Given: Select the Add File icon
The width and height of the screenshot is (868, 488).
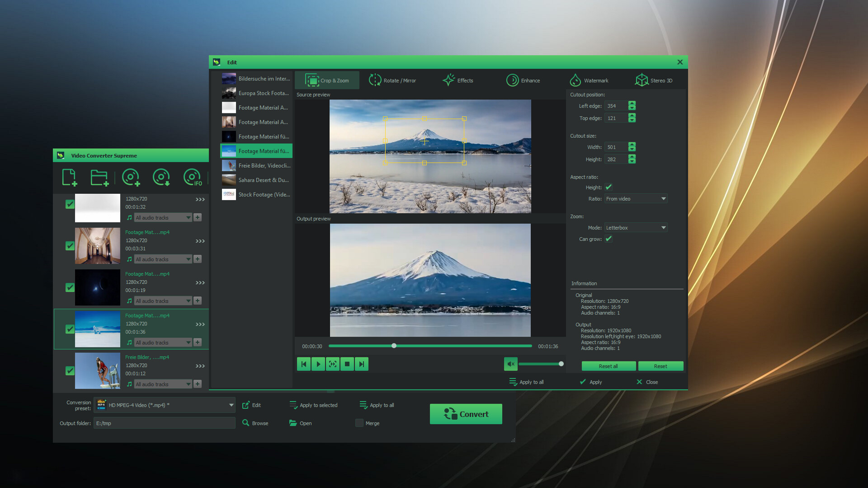Looking at the screenshot, I should 69,177.
